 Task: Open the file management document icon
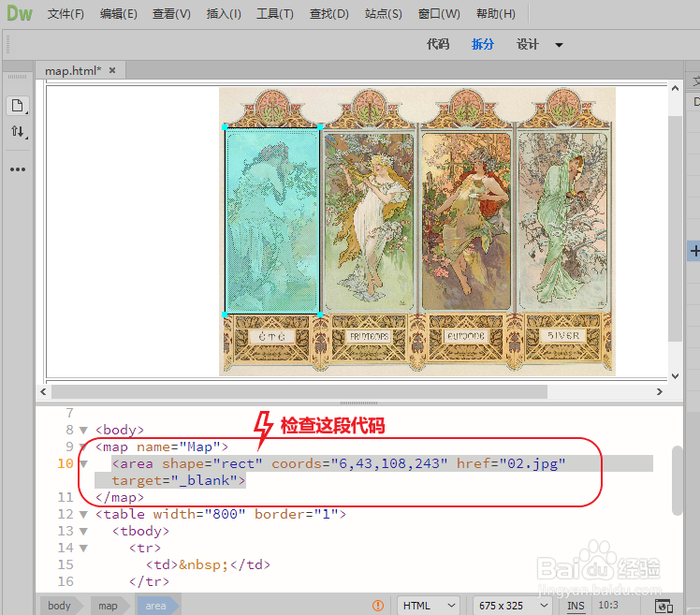tap(18, 106)
